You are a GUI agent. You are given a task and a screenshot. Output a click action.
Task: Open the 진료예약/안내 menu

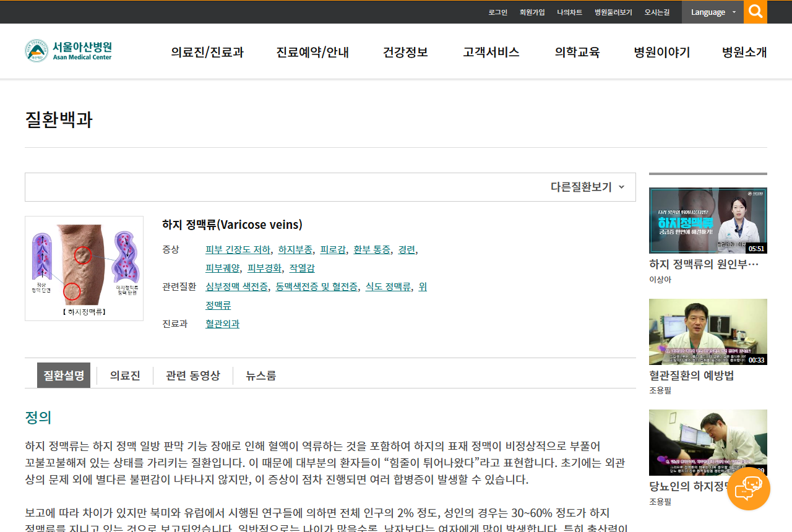[x=312, y=52]
